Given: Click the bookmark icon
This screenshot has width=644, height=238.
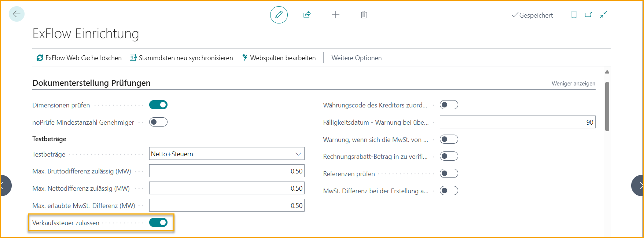Looking at the screenshot, I should click(x=574, y=15).
